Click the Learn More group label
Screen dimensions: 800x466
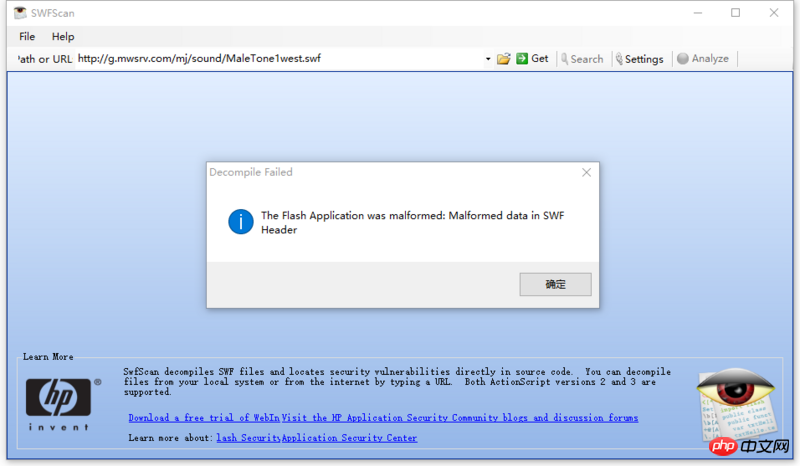pos(48,357)
